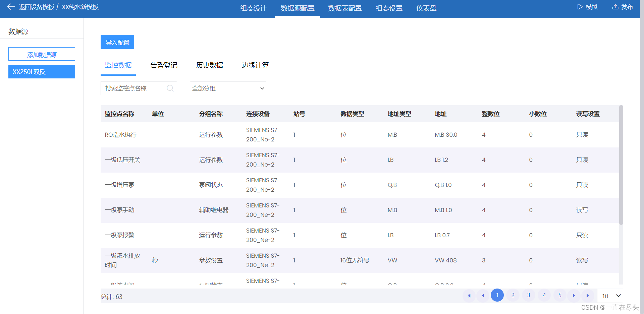Click the 一级增压泵 row name
The width and height of the screenshot is (644, 314).
coord(119,185)
